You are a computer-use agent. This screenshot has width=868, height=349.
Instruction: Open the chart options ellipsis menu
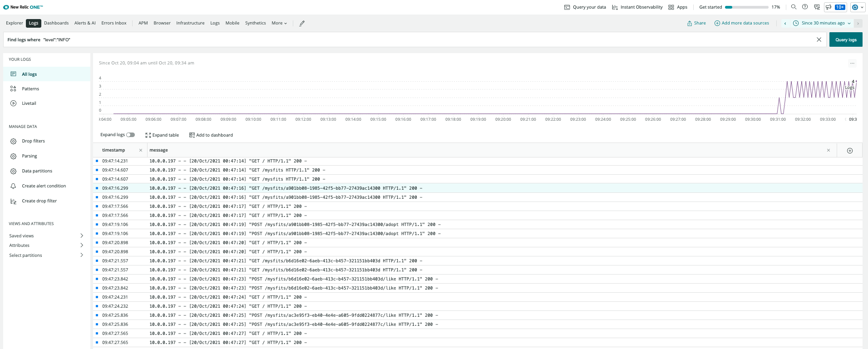coord(852,64)
